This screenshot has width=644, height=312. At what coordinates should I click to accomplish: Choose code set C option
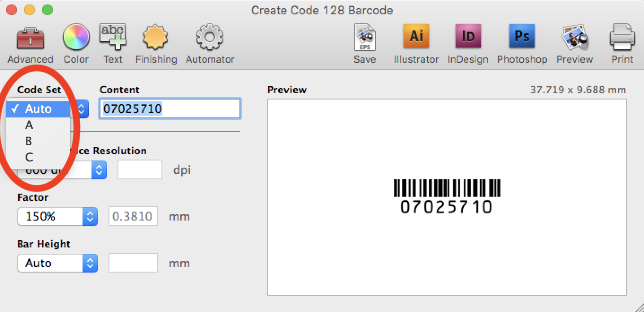click(29, 157)
